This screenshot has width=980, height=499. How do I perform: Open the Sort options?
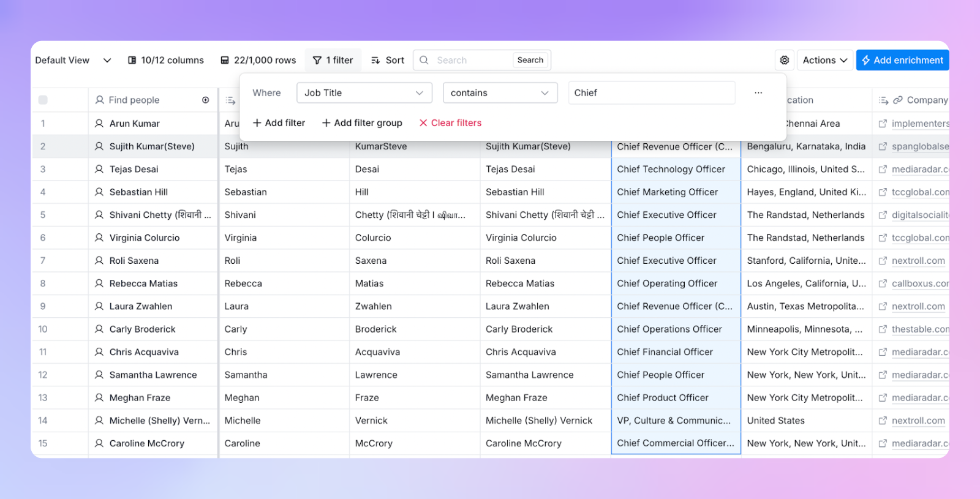388,60
